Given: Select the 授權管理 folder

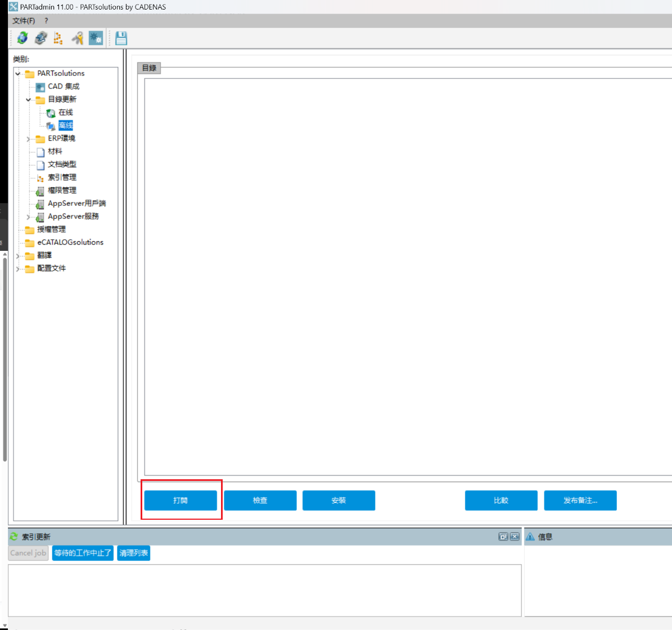Looking at the screenshot, I should tap(51, 229).
